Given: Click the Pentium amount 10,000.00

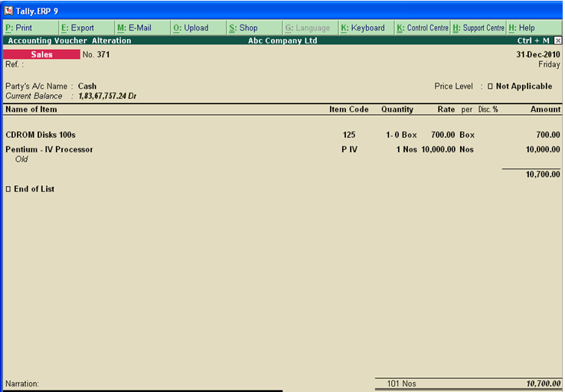Looking at the screenshot, I should point(543,149).
